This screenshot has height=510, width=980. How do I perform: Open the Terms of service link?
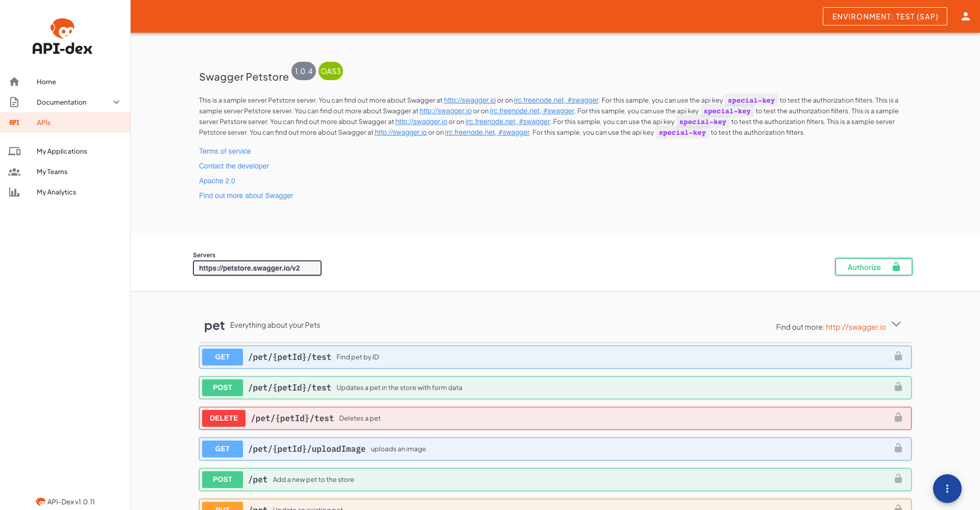click(x=225, y=151)
